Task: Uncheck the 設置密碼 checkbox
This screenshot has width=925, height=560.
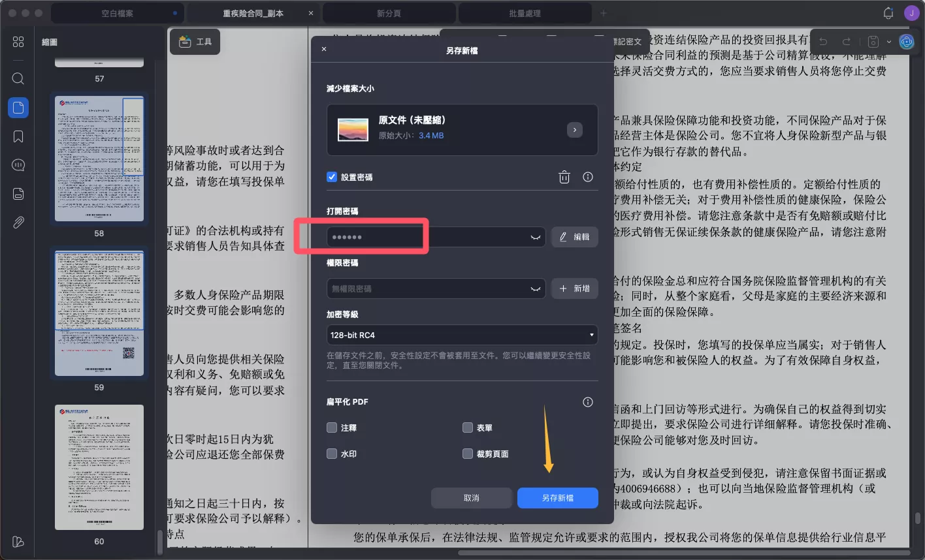Action: point(332,177)
